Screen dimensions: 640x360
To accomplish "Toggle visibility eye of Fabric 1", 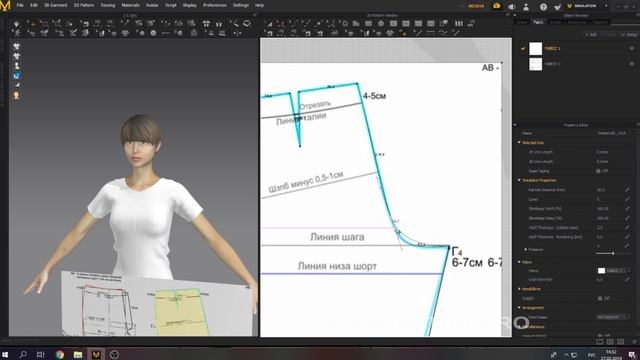I will pyautogui.click(x=631, y=48).
